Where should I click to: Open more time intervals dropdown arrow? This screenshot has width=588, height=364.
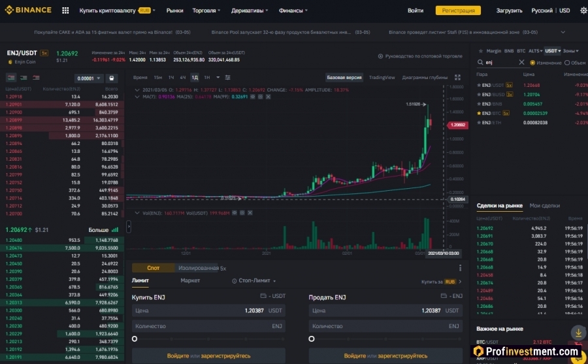(x=218, y=77)
